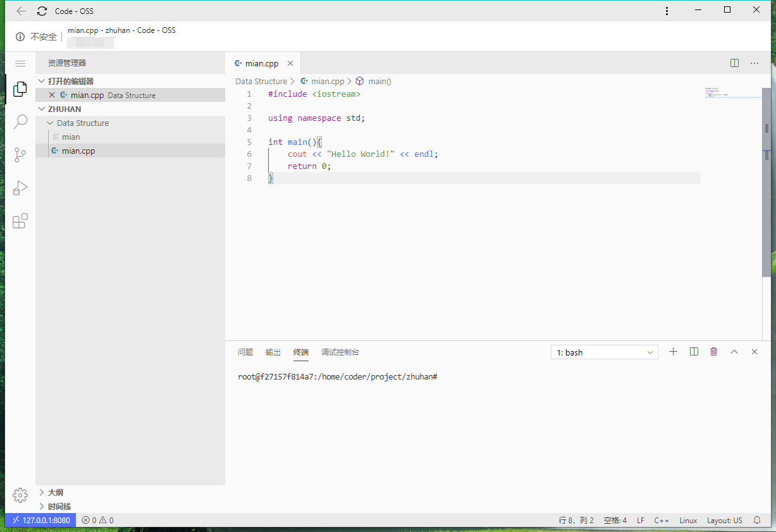Click the #include <iostream> line
The height and width of the screenshot is (532, 776).
click(x=314, y=94)
